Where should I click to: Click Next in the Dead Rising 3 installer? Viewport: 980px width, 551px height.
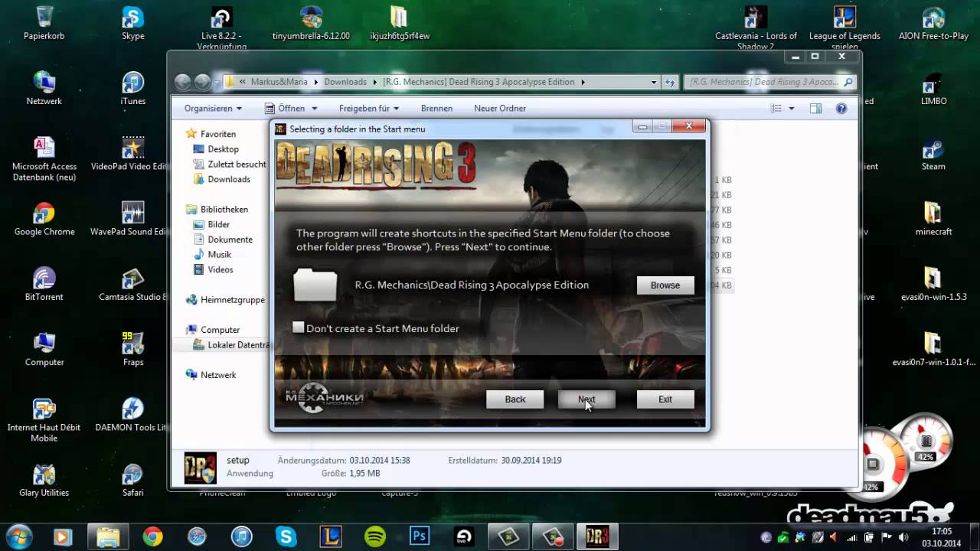(586, 399)
